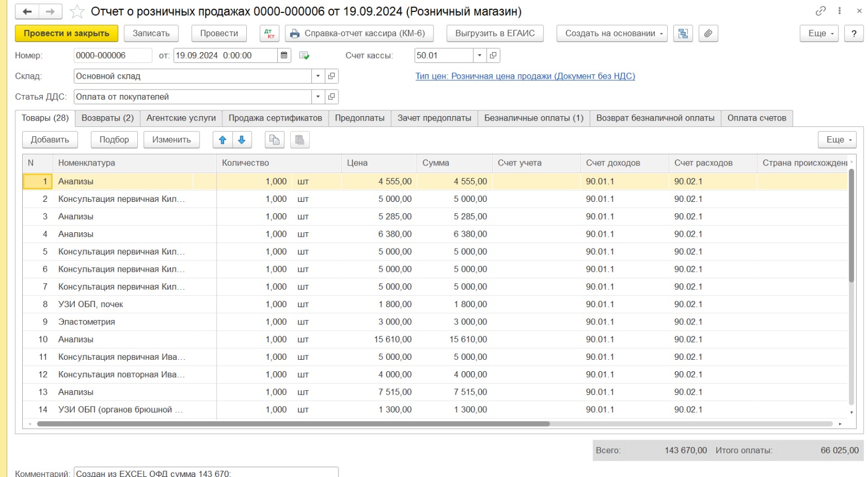868x477 pixels.
Task: Move selected row up with blue arrow
Action: pos(222,140)
